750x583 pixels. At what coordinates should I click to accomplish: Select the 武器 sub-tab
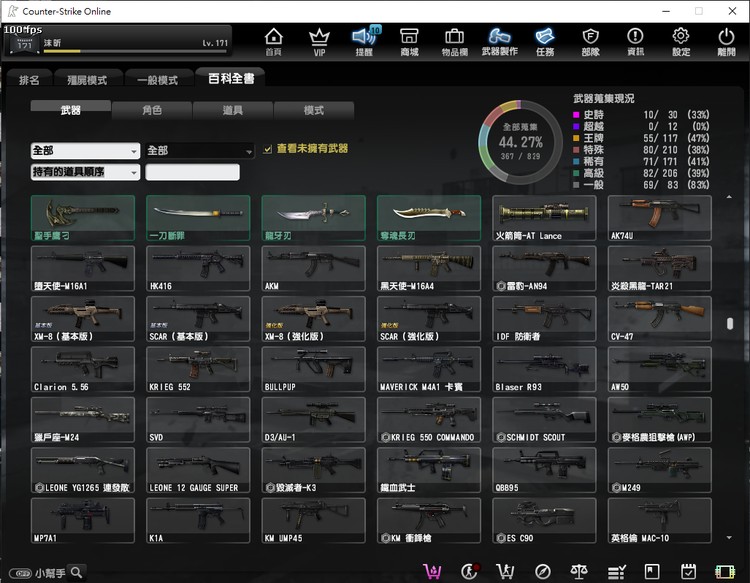pyautogui.click(x=70, y=110)
